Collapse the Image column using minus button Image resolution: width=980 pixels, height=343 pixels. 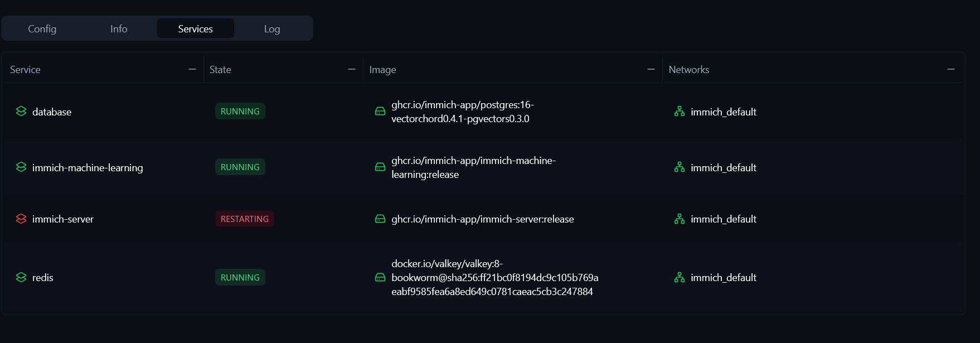(651, 69)
